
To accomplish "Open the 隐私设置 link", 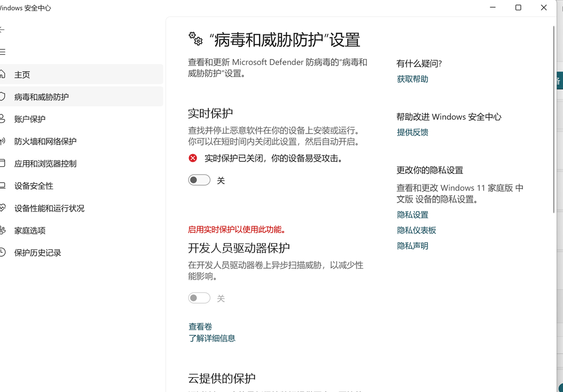I will [x=412, y=215].
